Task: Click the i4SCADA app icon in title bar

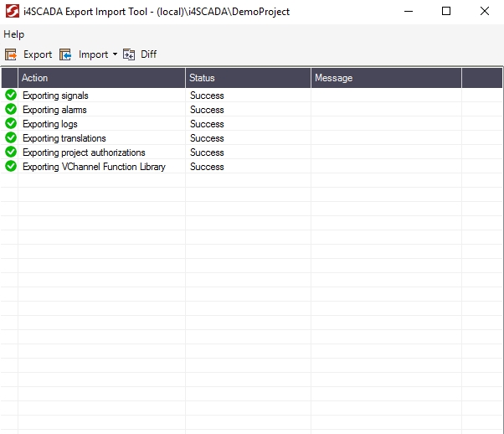Action: tap(12, 12)
